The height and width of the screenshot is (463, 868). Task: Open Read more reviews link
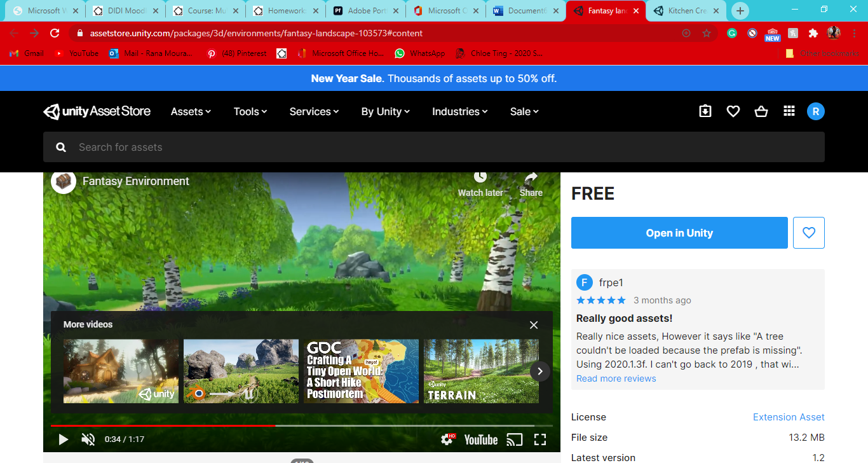tap(616, 378)
